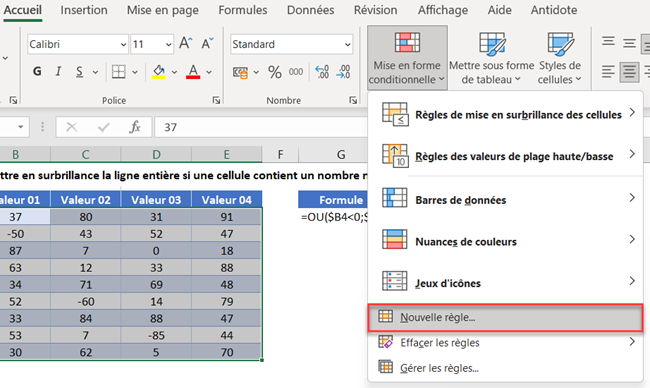The width and height of the screenshot is (650, 388).
Task: Switch to the Affichage tab
Action: pos(443,10)
